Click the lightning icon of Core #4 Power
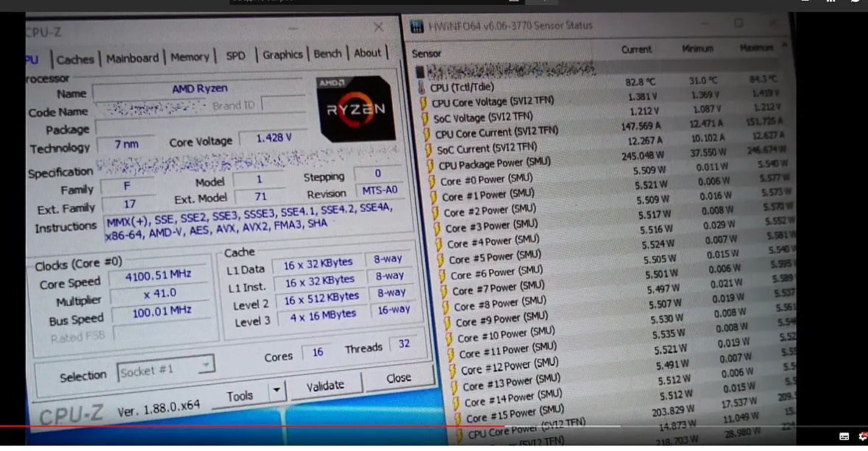Viewport: 868px width, 451px height. click(439, 244)
